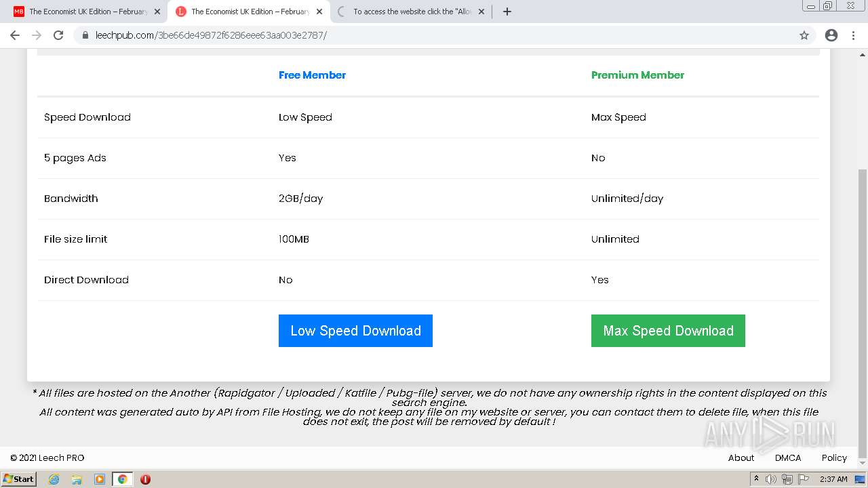Open the red Opera taskbar icon
The image size is (868, 488).
pos(145,479)
